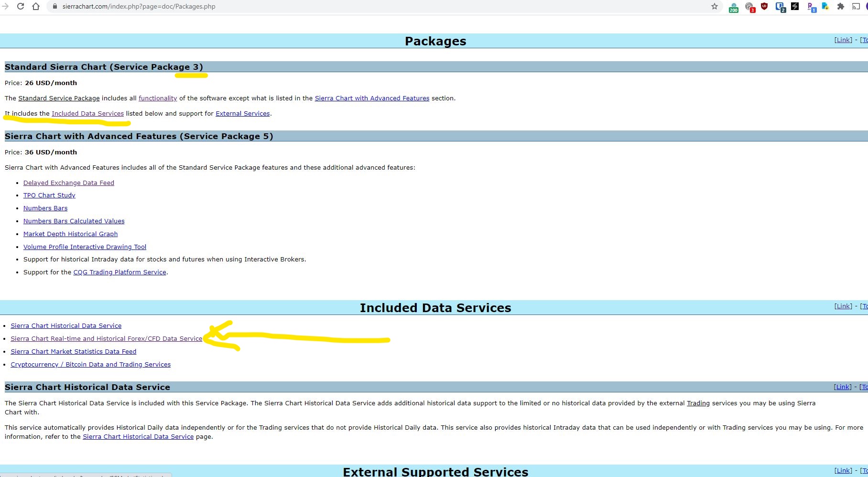Open the blue shield extension with 2 badge
The height and width of the screenshot is (477, 868).
(x=780, y=7)
